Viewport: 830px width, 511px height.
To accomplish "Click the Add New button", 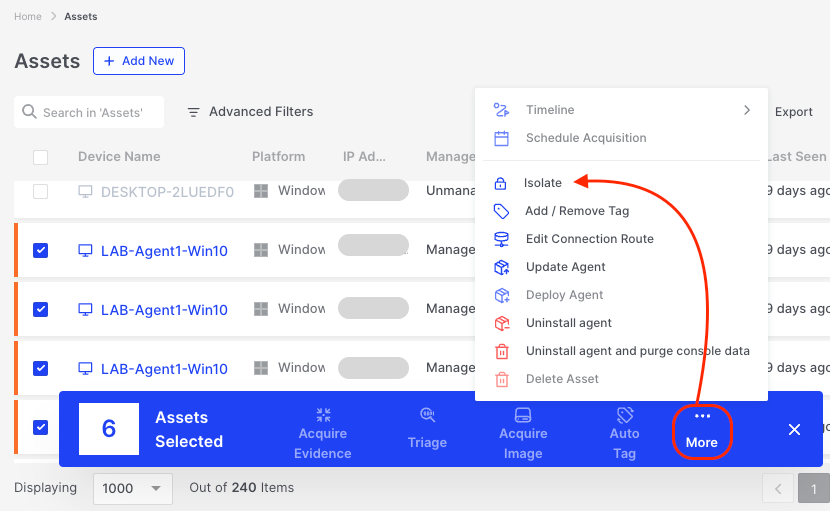I will point(139,61).
